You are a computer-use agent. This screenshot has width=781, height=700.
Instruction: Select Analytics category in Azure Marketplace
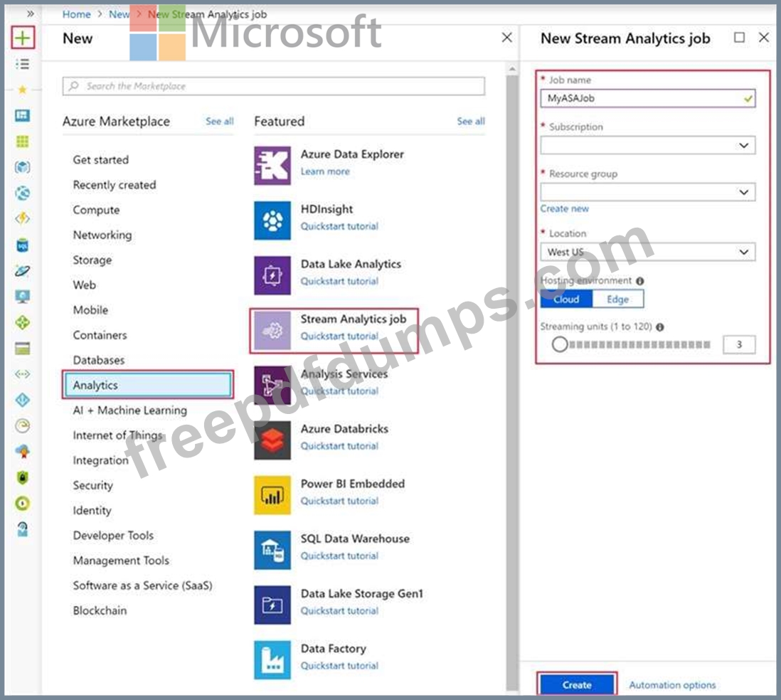[148, 385]
